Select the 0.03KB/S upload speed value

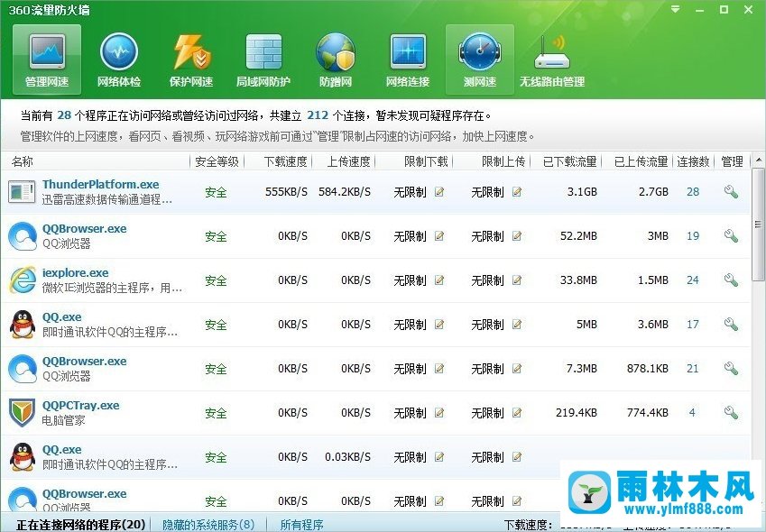(348, 457)
